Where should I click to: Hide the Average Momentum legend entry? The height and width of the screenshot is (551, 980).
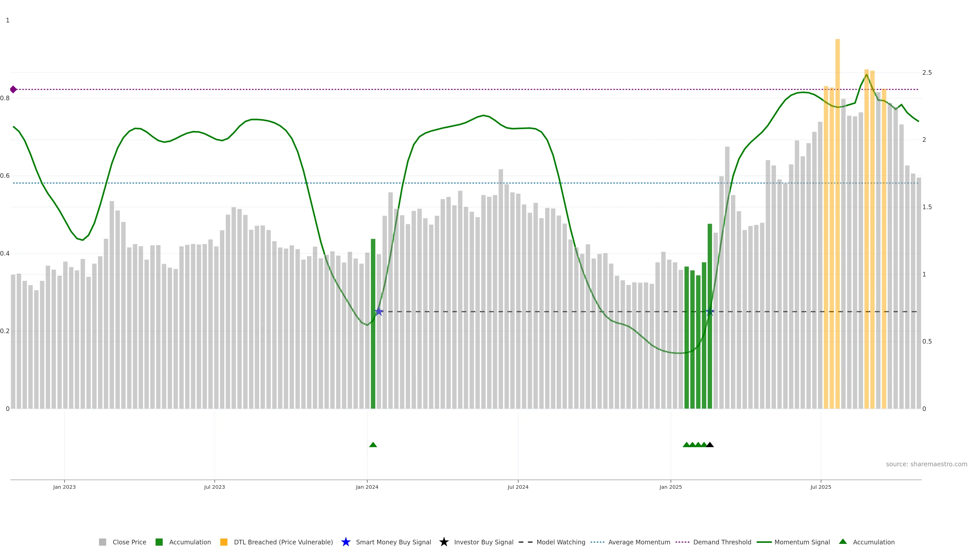click(639, 542)
